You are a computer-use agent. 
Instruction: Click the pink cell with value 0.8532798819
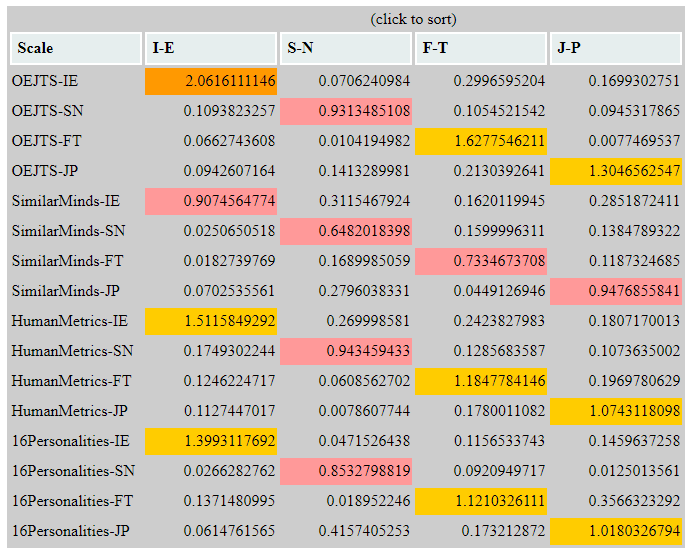pyautogui.click(x=346, y=471)
